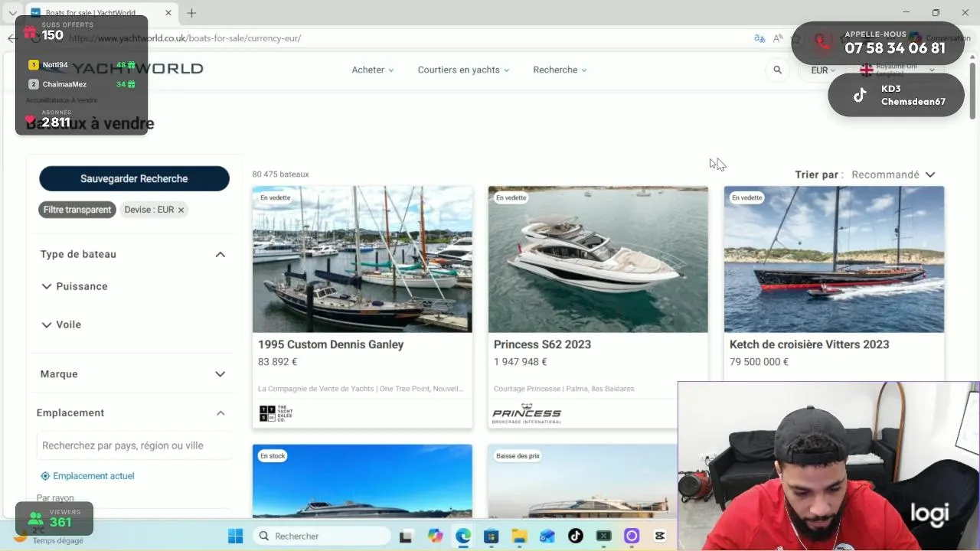
Task: Open the 1995 Custom Dennis Ganley listing title
Action: tap(331, 344)
